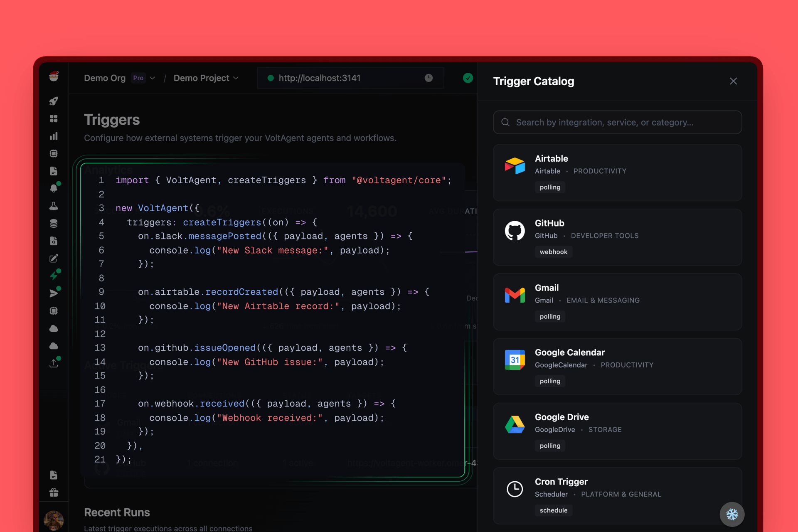Open the gift icon near sidebar bottom
Viewport: 798px width, 532px height.
pyautogui.click(x=54, y=493)
